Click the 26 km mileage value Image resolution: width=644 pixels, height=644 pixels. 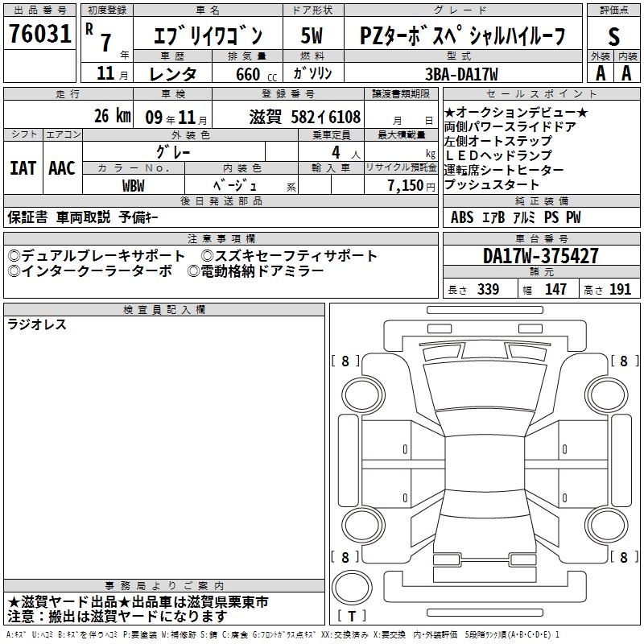(111, 116)
